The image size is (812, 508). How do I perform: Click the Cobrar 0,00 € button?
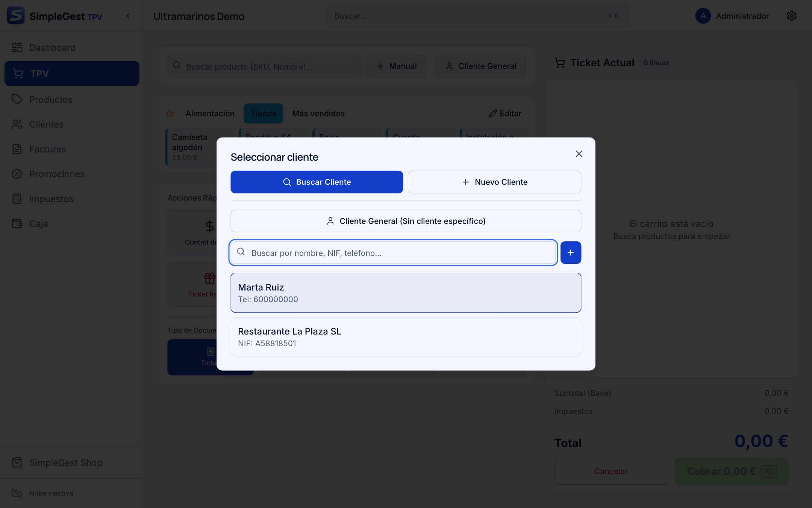click(732, 471)
